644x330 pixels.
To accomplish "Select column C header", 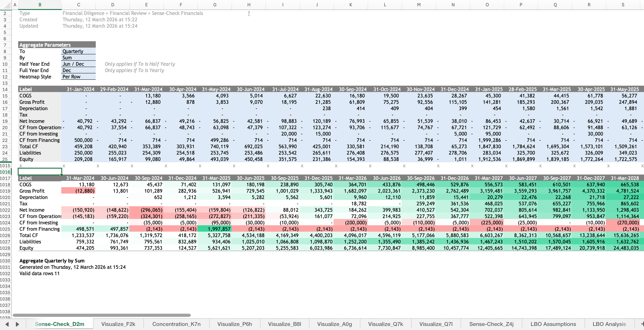I will 79,5.
